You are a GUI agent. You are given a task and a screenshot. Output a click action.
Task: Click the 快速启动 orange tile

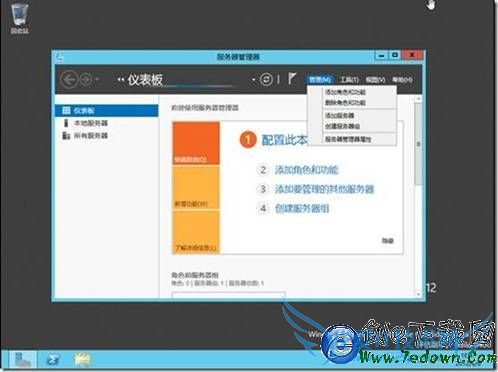[x=196, y=143]
